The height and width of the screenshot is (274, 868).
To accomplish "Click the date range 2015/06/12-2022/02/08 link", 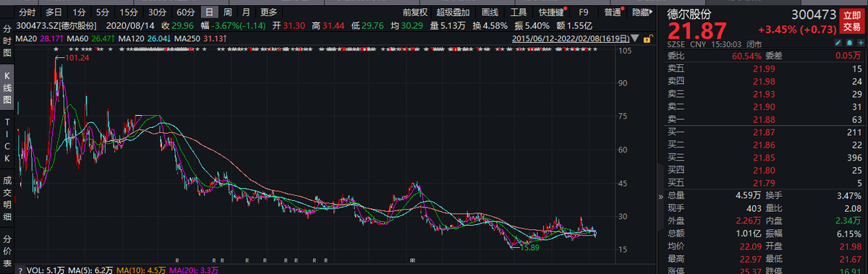I will (571, 38).
